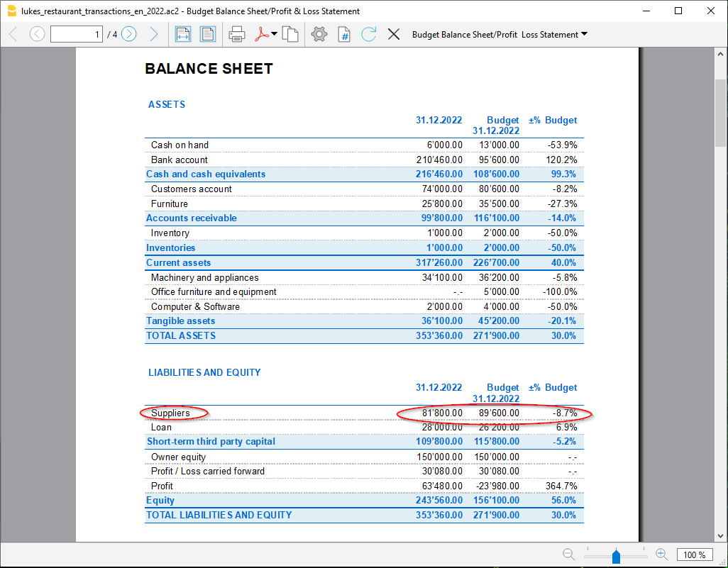Viewport: 728px width, 568px height.
Task: Open the Budget Balance Sheet/Profit Loss Statement dropdown
Action: click(x=500, y=34)
